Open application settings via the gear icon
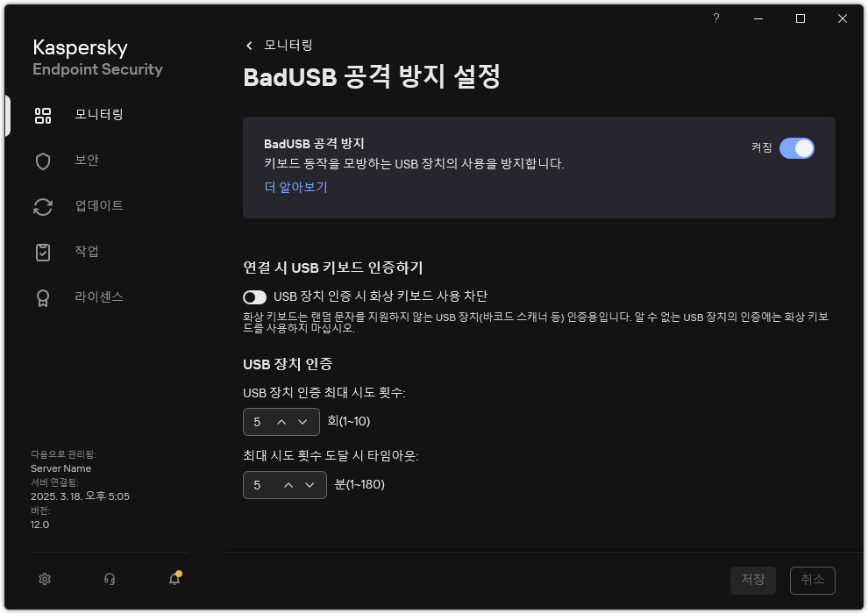This screenshot has width=868, height=614. (44, 580)
